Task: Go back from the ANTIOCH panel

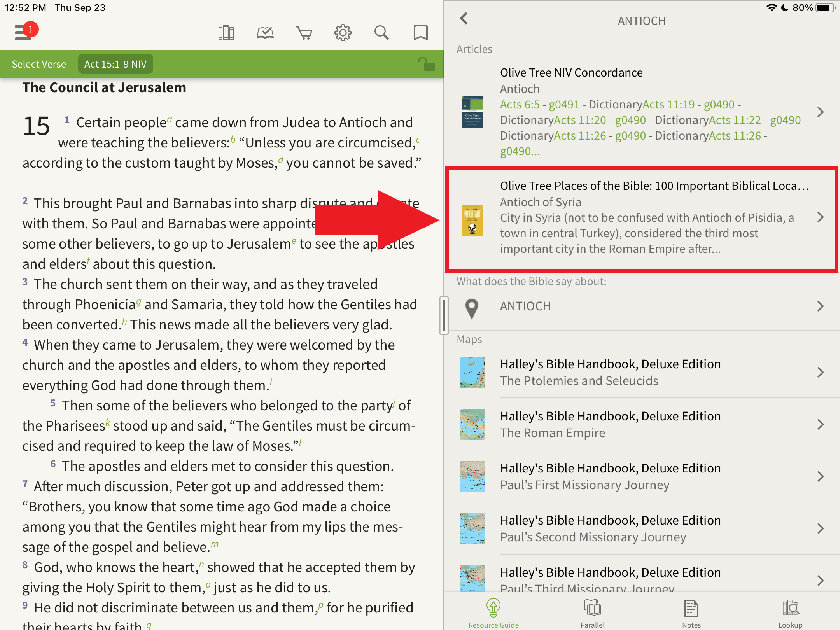Action: point(464,18)
